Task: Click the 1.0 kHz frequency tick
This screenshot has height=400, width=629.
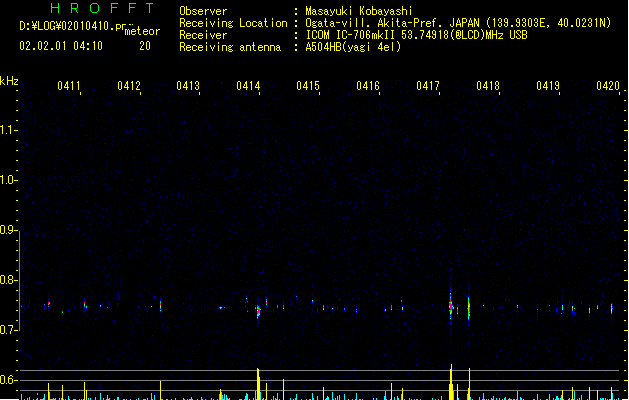Action: click(9, 180)
